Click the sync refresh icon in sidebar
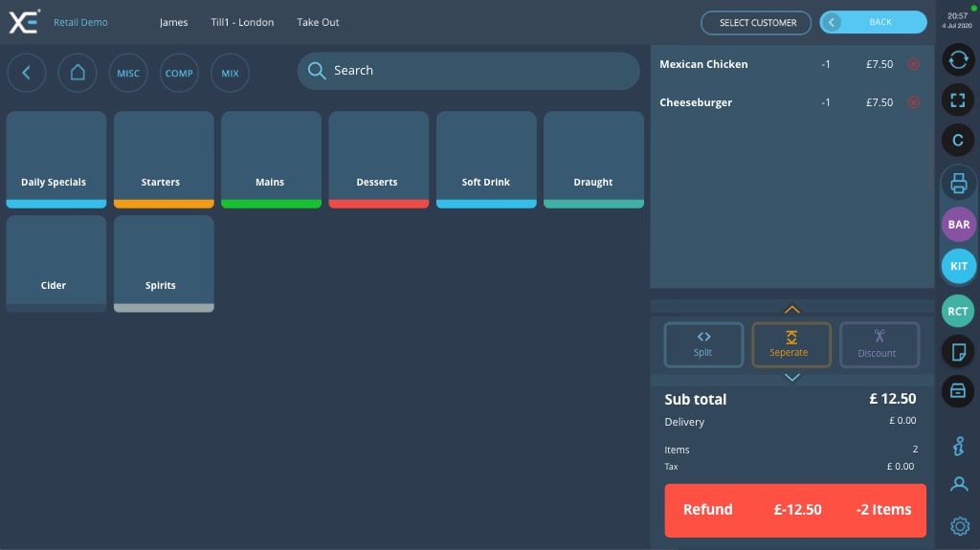Screen dimensions: 980x550 click(958, 60)
